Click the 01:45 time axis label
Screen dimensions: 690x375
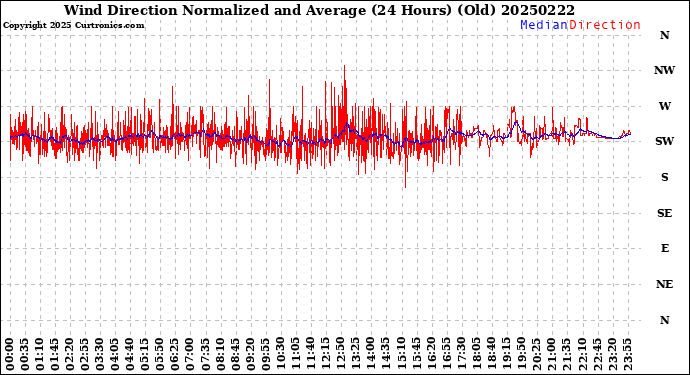coord(55,354)
